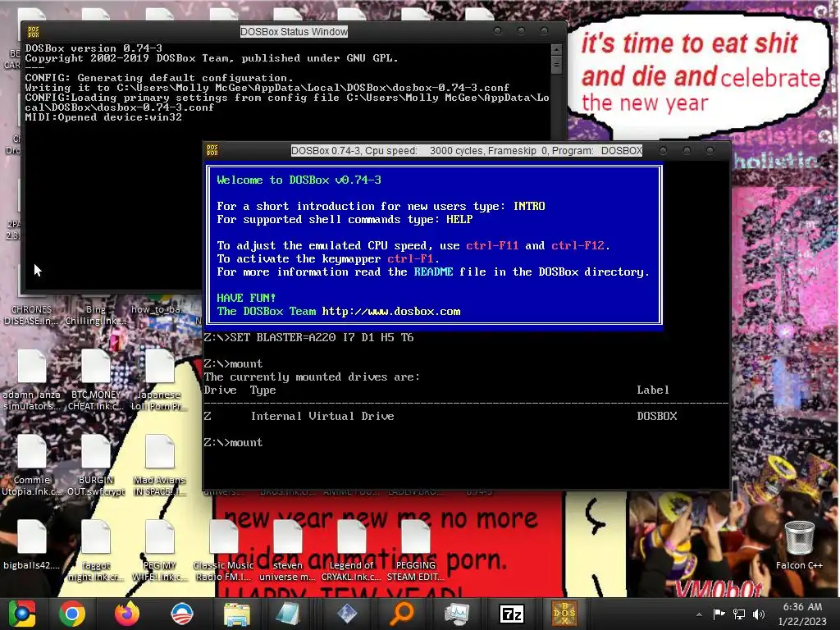
Task: Open the Chrome-logo Start button
Action: [22, 614]
